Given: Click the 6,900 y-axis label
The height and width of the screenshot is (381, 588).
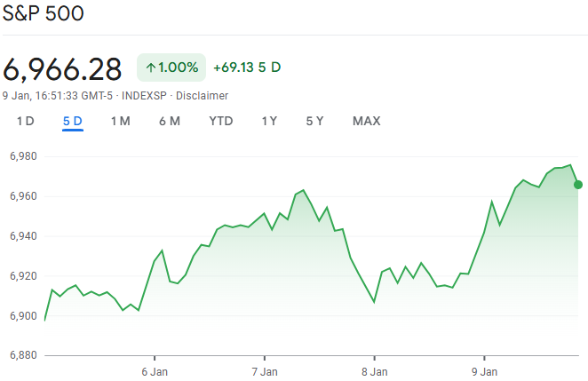Looking at the screenshot, I should coord(23,316).
